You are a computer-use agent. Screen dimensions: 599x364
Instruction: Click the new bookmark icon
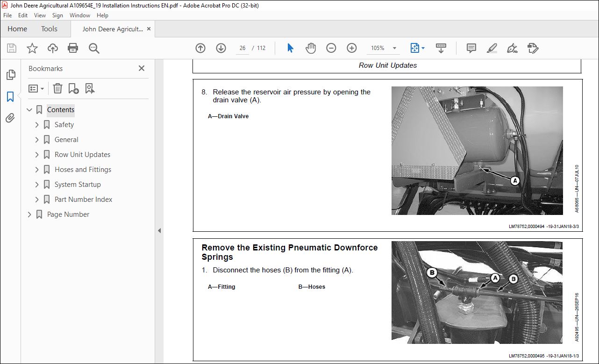73,88
